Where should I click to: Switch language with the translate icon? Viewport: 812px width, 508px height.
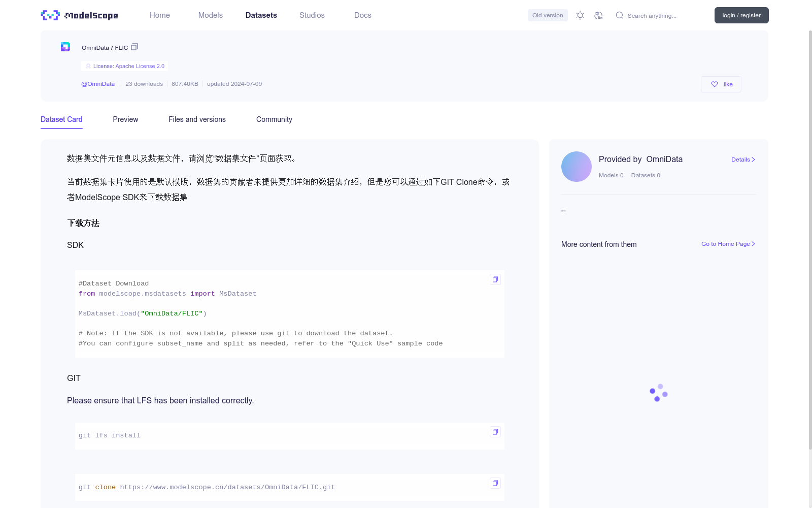[598, 15]
